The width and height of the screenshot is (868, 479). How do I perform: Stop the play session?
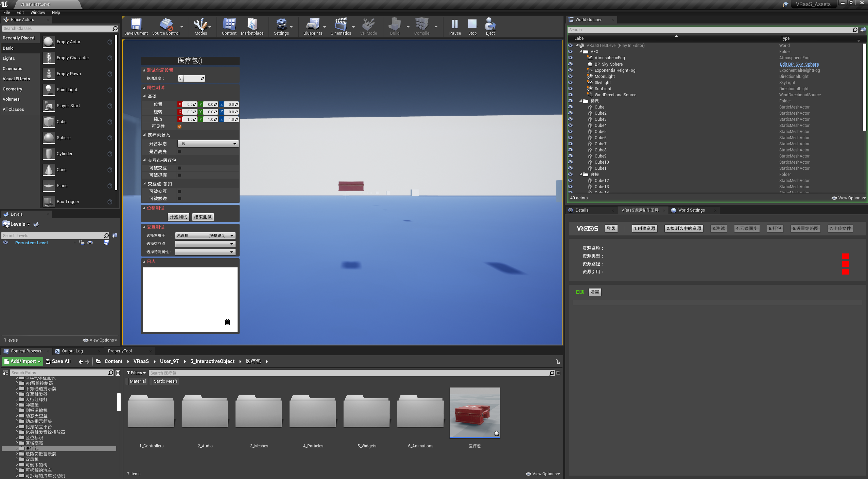(x=472, y=27)
